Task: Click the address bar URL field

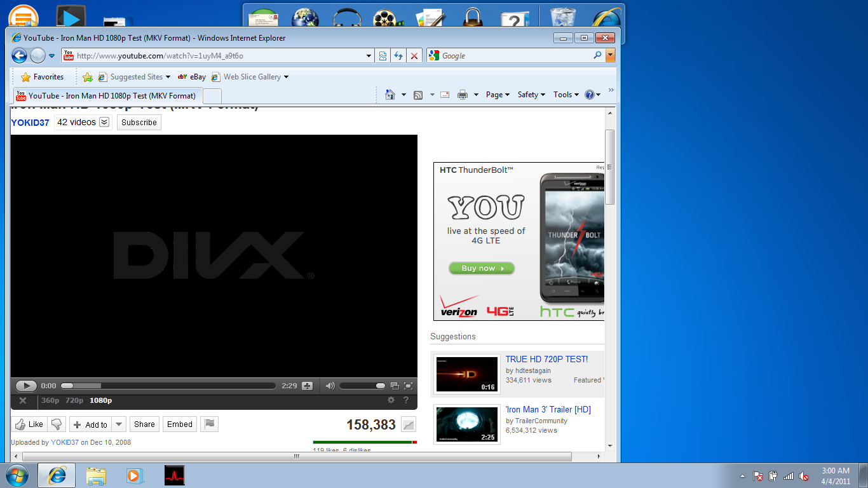Action: 213,56
